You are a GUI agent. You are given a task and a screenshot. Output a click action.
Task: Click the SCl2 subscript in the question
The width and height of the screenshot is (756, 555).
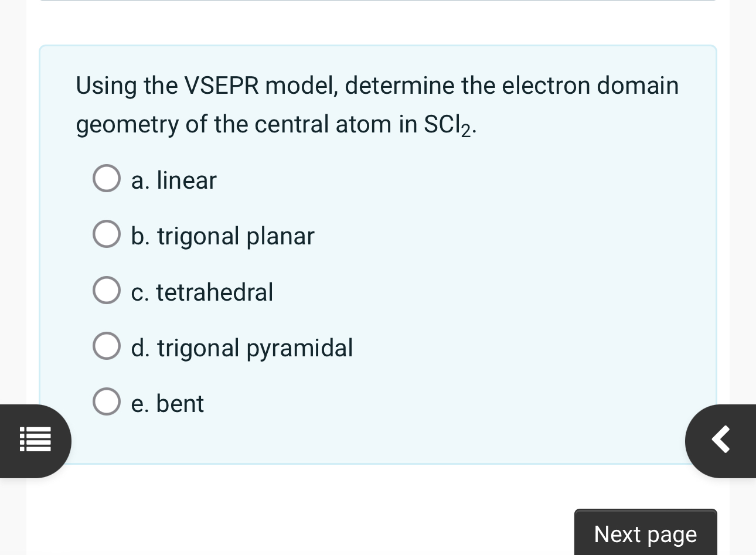(x=467, y=130)
